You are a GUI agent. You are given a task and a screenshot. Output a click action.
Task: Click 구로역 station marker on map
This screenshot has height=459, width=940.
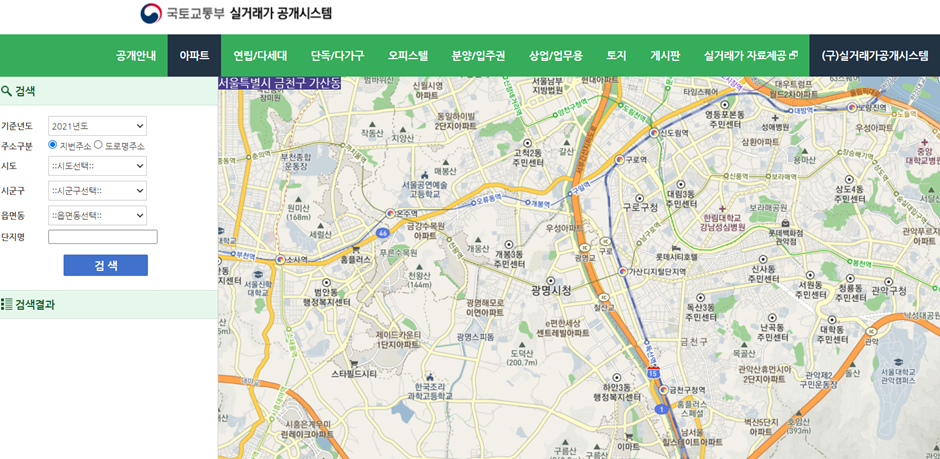tap(619, 160)
